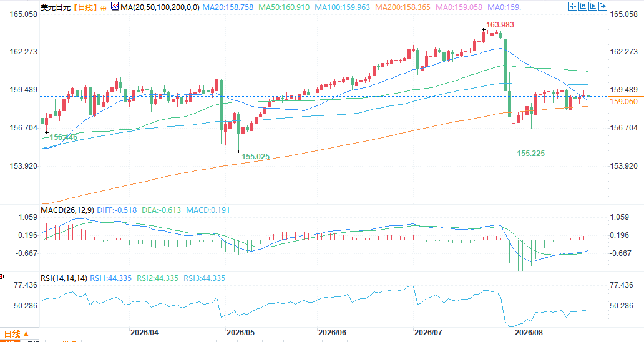The image size is (644, 342).
Task: Click the orange circled-plus icon after 日线
Action: tap(103, 7)
